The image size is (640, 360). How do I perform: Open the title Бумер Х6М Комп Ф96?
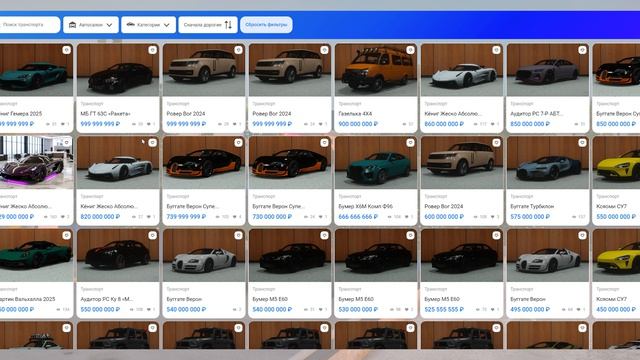(x=366, y=206)
